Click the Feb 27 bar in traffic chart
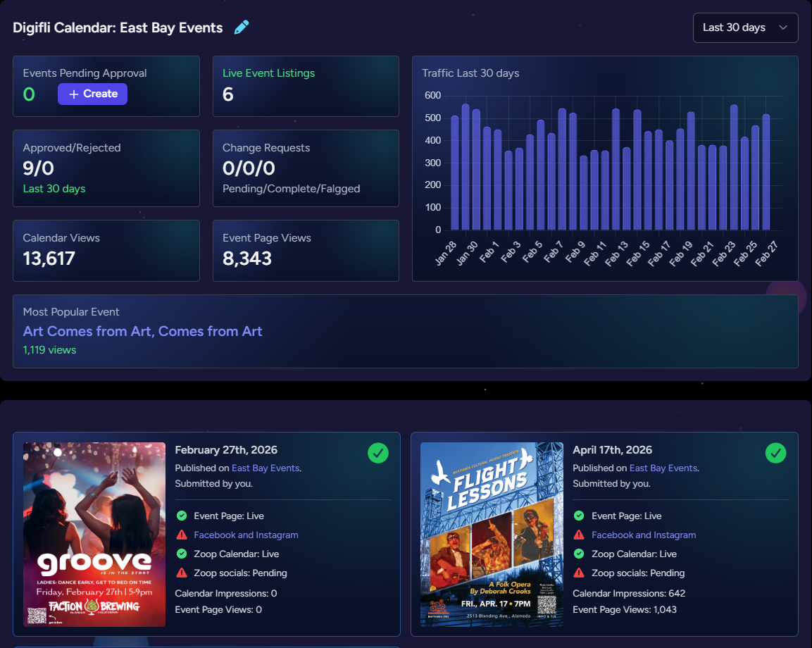 click(x=766, y=173)
